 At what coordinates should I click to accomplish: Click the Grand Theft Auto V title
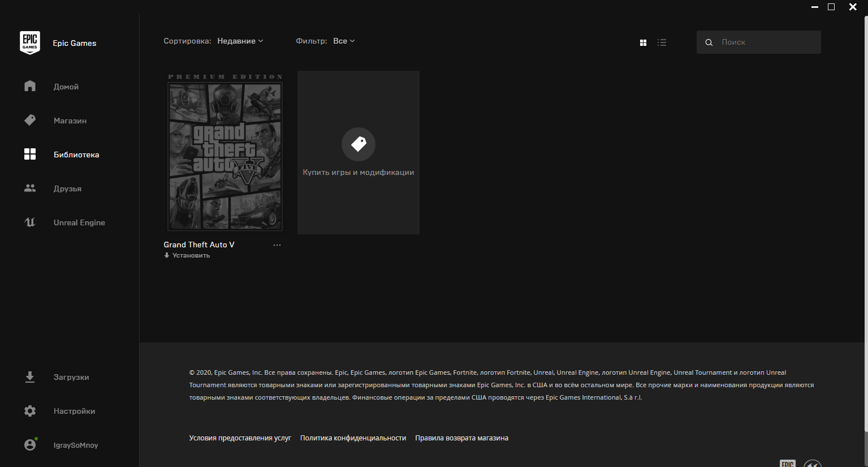199,245
